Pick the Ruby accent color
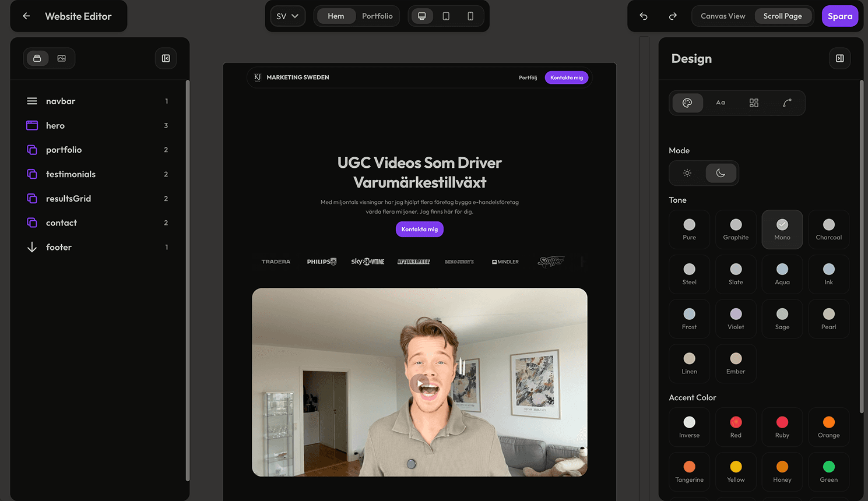This screenshot has height=501, width=868. pos(782,427)
